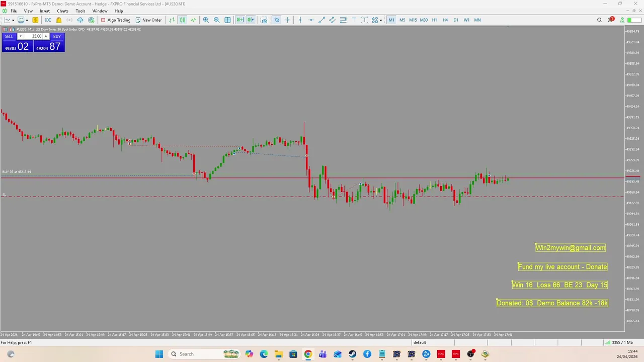
Task: Open the Windows Start button
Action: coord(159,354)
